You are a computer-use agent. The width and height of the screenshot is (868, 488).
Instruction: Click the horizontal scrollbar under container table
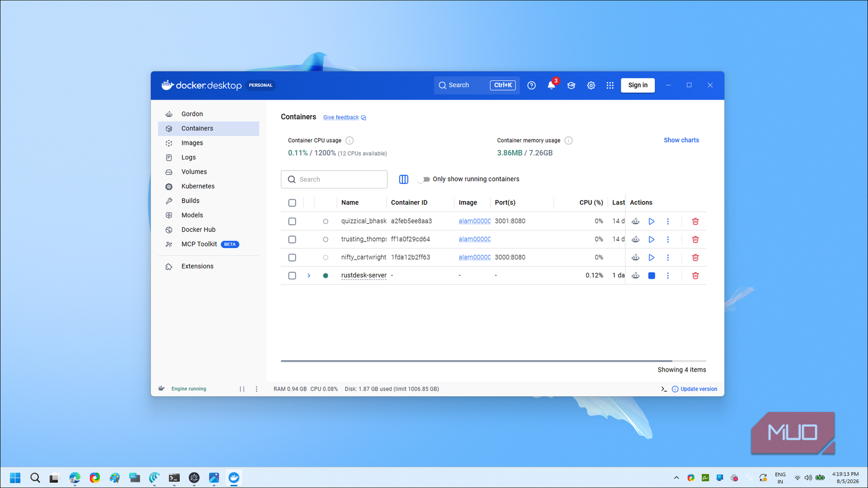tap(477, 361)
